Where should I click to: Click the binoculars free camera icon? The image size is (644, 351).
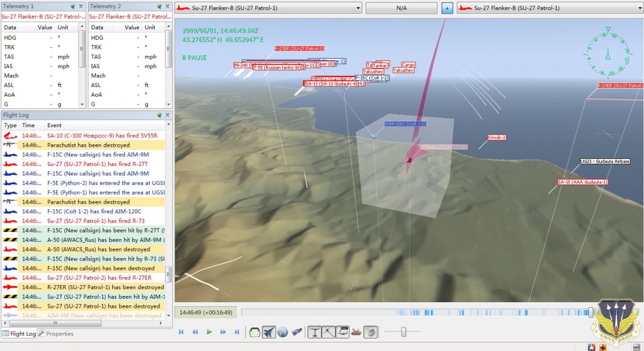[x=297, y=332]
